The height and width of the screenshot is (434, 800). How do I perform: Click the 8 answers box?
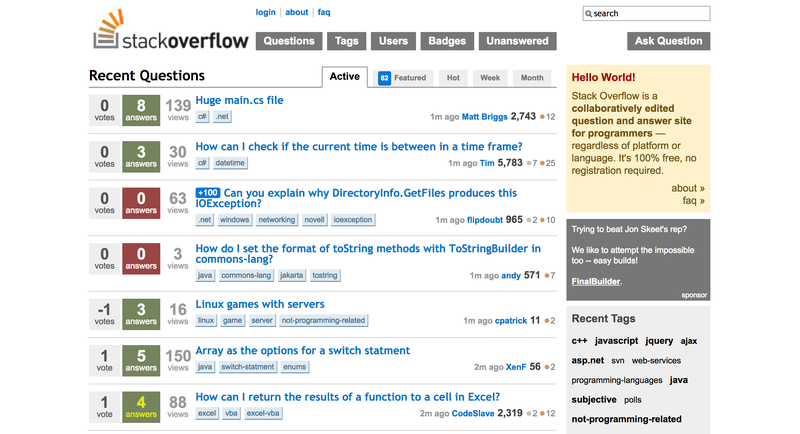tap(141, 110)
